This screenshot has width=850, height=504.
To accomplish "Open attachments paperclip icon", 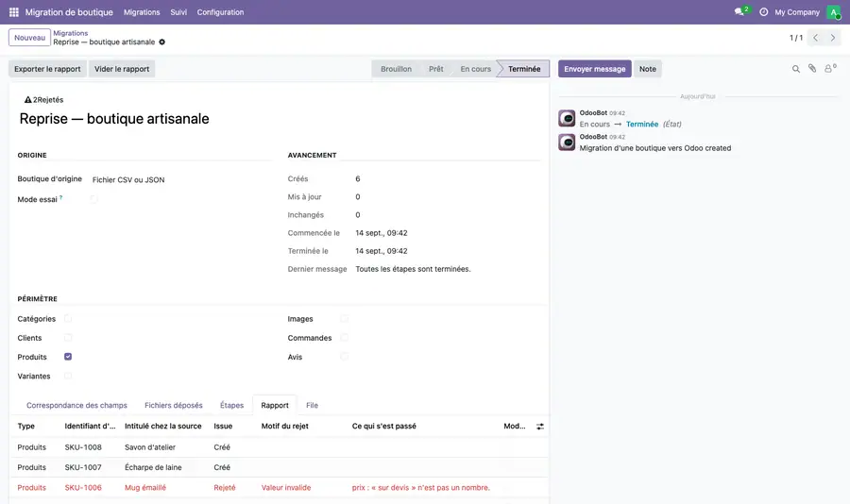I will pos(812,68).
